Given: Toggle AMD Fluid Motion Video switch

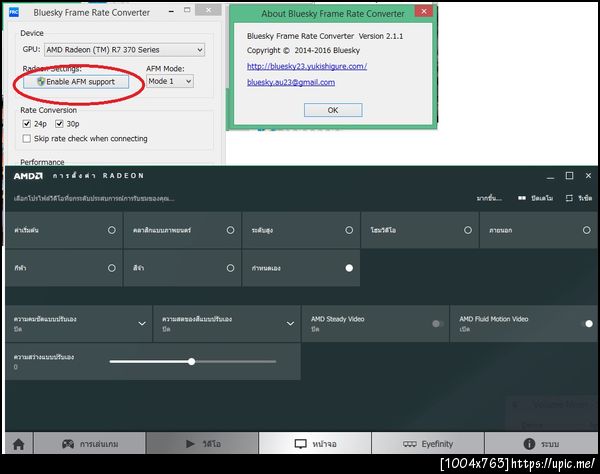Looking at the screenshot, I should 586,324.
